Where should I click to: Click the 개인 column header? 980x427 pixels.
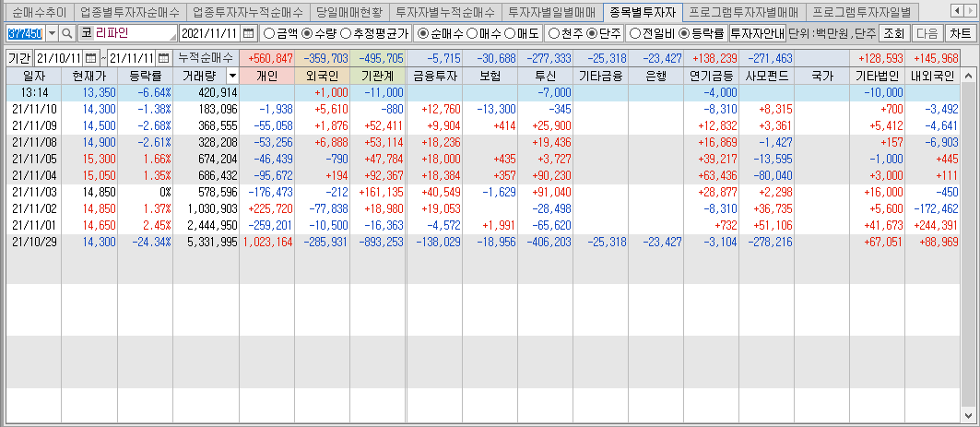click(266, 77)
